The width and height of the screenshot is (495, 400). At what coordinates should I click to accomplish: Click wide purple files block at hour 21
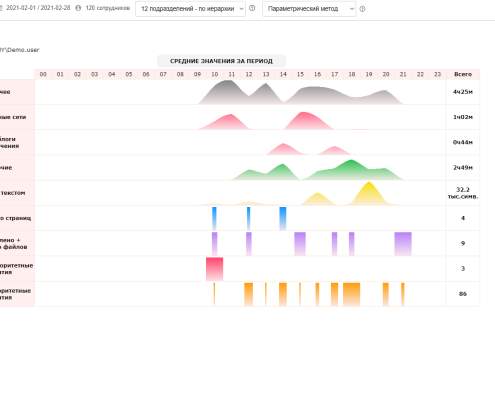pos(403,244)
